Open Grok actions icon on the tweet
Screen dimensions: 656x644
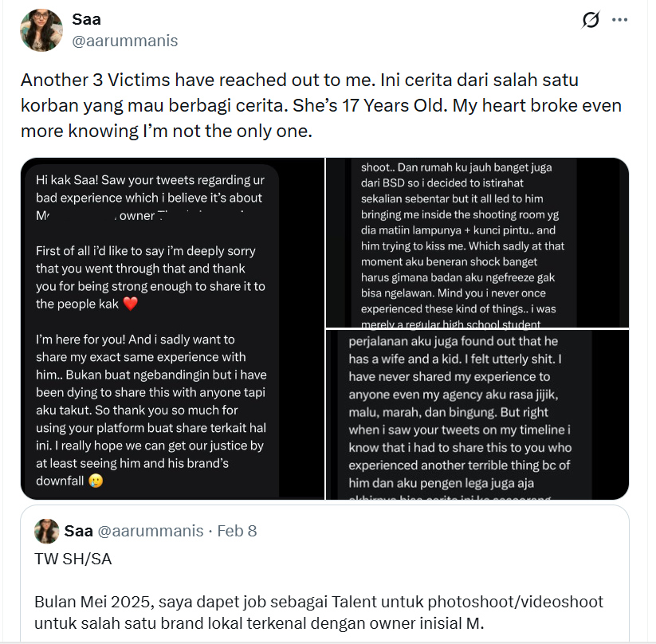(x=591, y=20)
